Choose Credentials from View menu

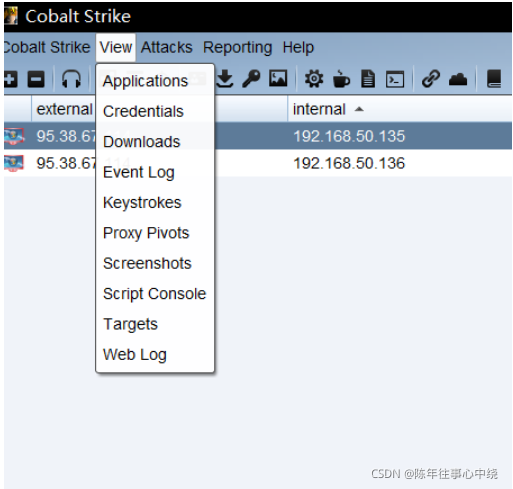155,111
